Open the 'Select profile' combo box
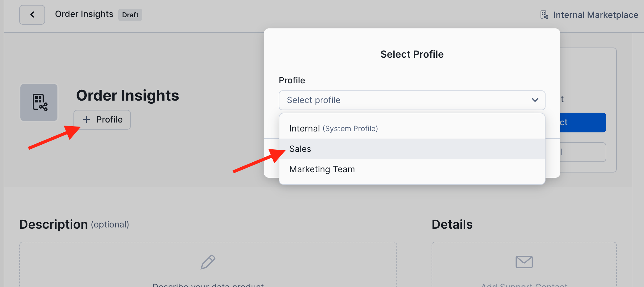Image resolution: width=644 pixels, height=287 pixels. 401,100
